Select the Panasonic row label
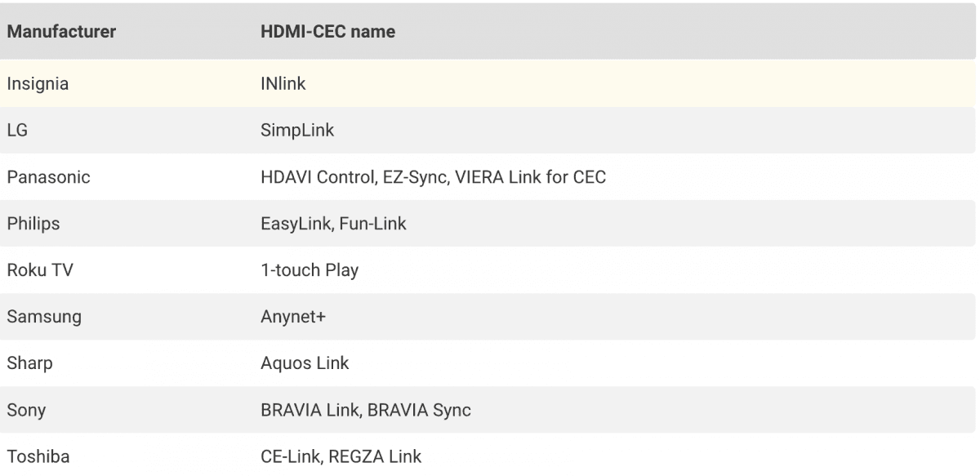 48,176
